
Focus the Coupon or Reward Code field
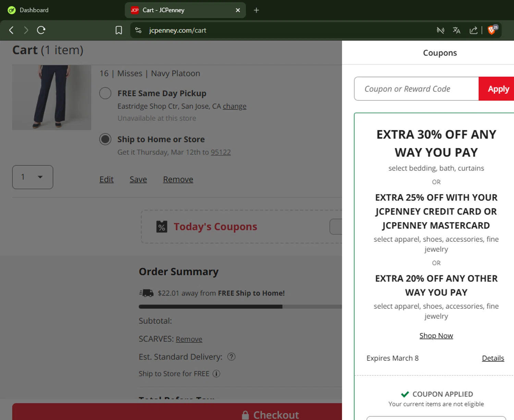(x=416, y=89)
